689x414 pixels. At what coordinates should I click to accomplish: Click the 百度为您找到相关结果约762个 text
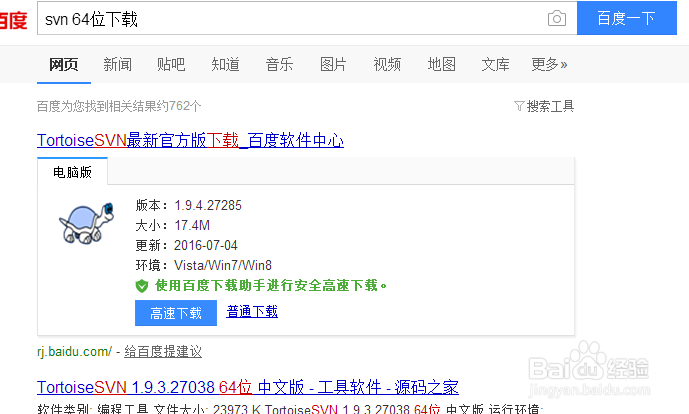pyautogui.click(x=119, y=106)
